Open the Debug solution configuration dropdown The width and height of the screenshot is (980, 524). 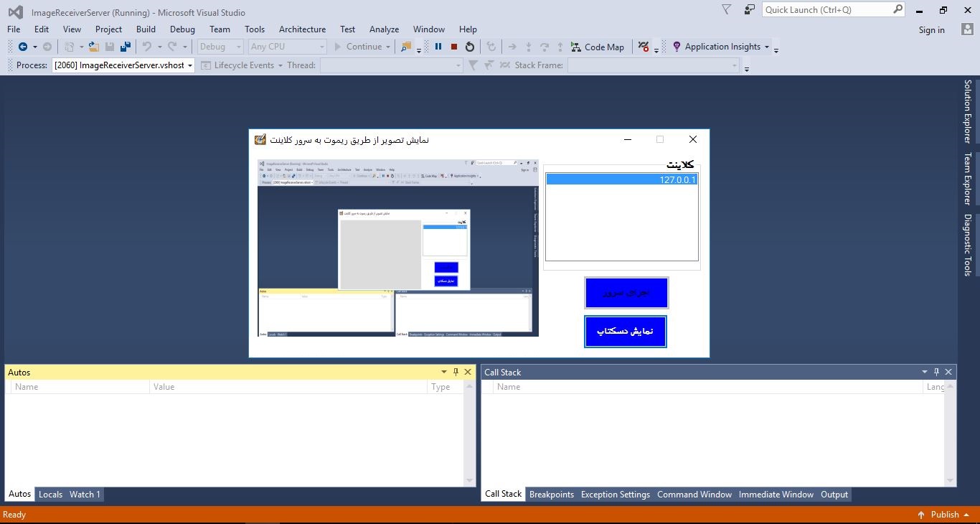pos(240,46)
